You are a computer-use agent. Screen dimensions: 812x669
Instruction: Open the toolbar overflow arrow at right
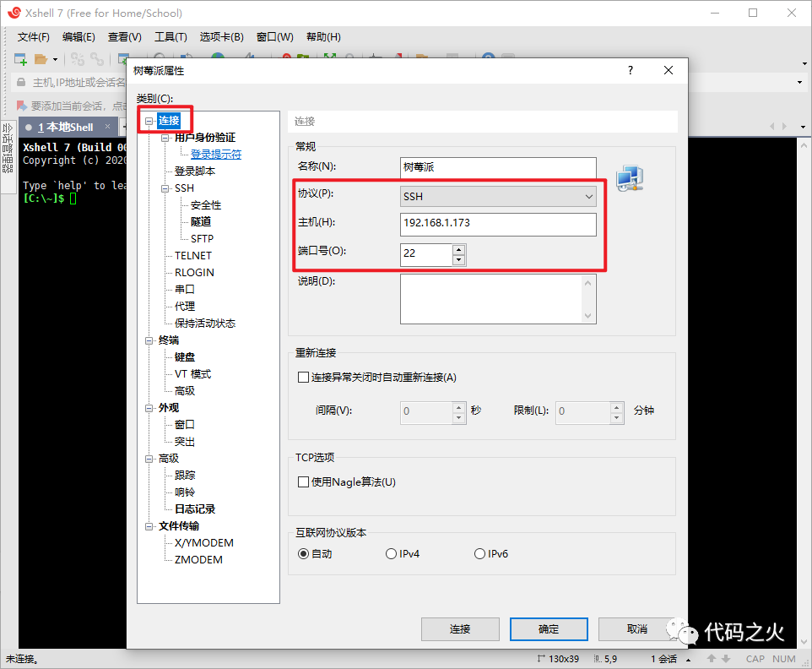point(804,63)
